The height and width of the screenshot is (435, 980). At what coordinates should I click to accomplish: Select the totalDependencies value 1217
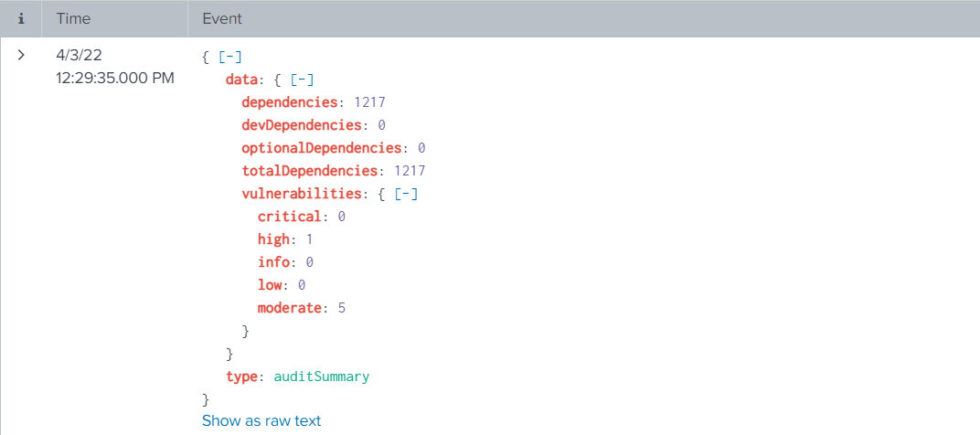[410, 171]
